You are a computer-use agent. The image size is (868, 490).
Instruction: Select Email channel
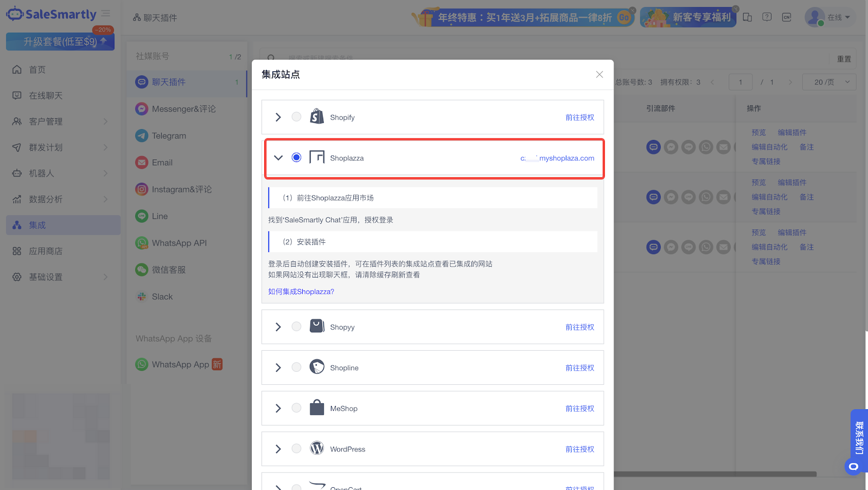tap(187, 162)
